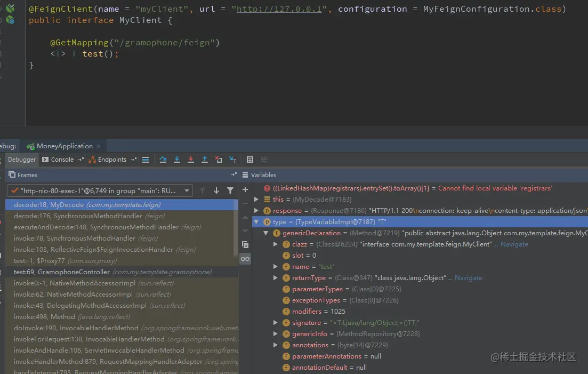The image size is (588, 374).
Task: Select frame test:69, GramophoneController
Action: [x=122, y=272]
